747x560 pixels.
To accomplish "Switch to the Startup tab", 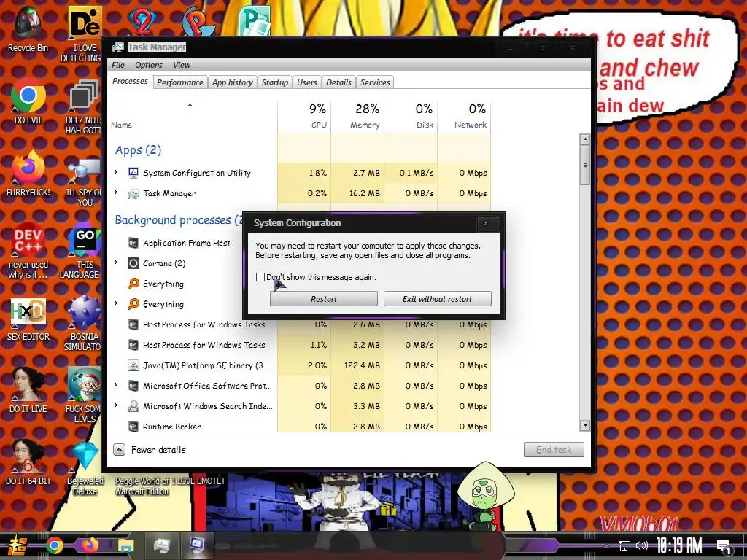I will click(275, 82).
